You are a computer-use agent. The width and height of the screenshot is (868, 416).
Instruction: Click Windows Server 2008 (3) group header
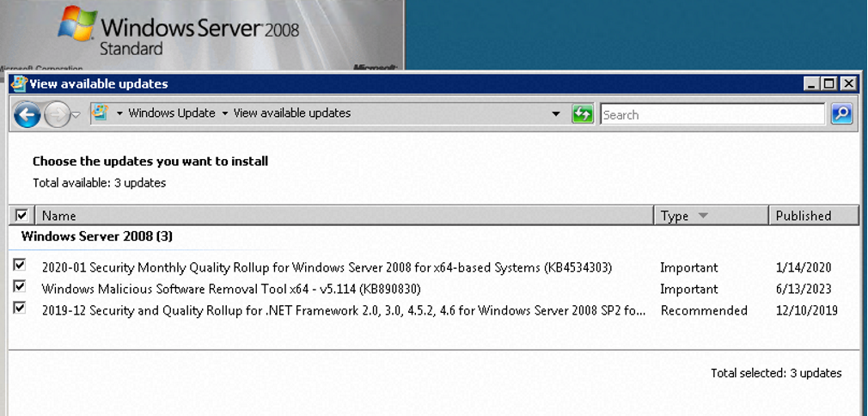click(97, 236)
